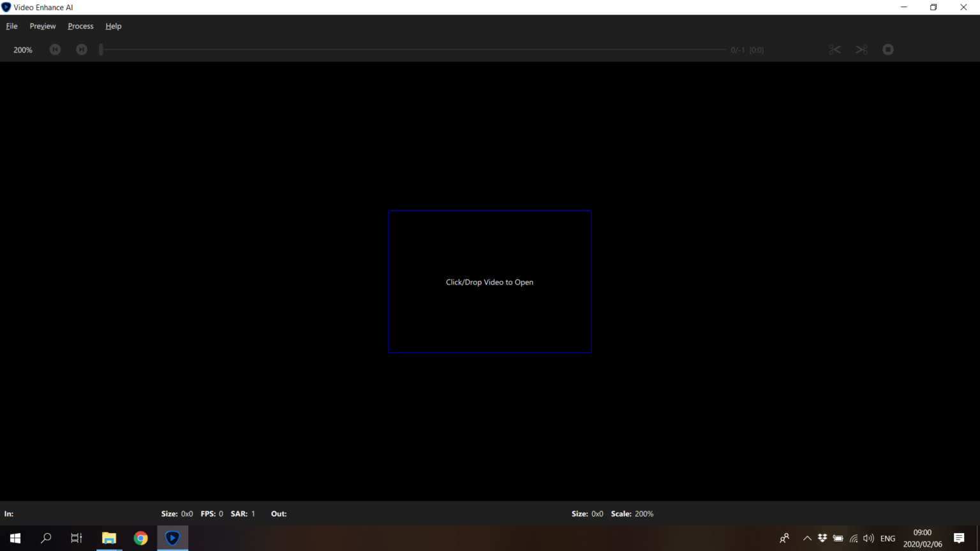Click the stop processing icon
The width and height of the screenshot is (980, 551).
(x=888, y=49)
